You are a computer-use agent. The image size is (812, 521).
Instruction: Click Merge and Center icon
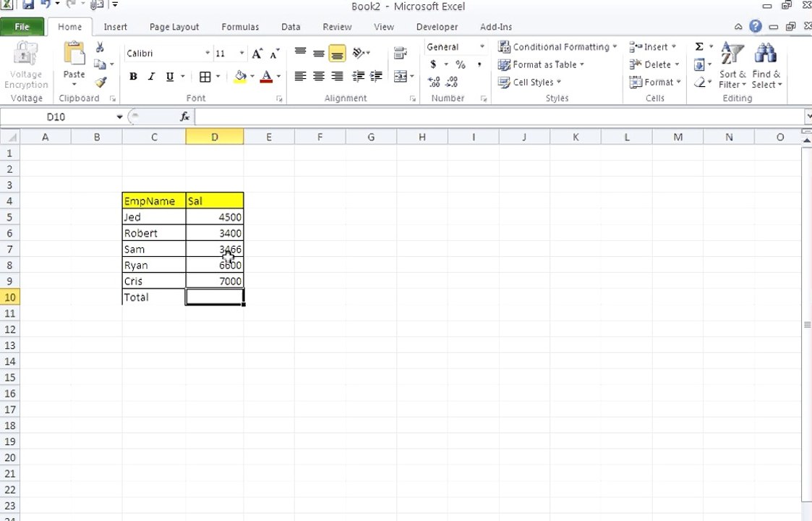(x=400, y=77)
